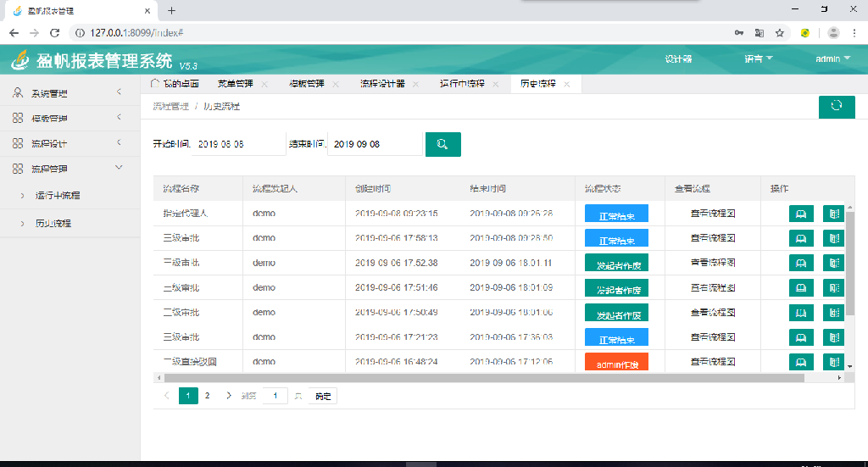Open the browser profile avatar icon
Viewport: 868px width, 467px height.
[x=833, y=32]
